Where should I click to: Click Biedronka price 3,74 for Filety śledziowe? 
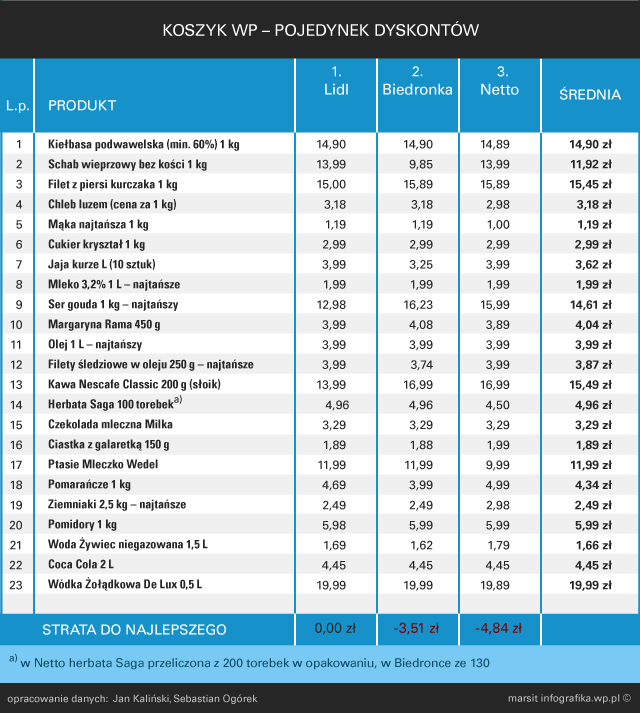pos(421,364)
